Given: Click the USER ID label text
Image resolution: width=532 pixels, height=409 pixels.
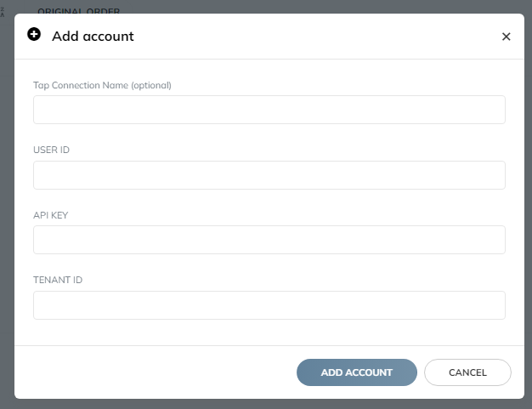Looking at the screenshot, I should tap(51, 150).
